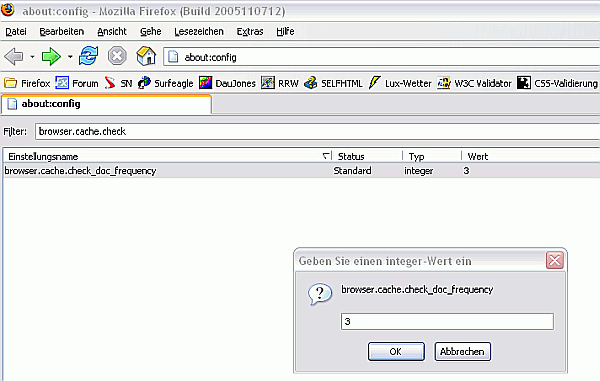Click the page icon in address bar
Viewport: 600px width, 381px height.
(173, 57)
